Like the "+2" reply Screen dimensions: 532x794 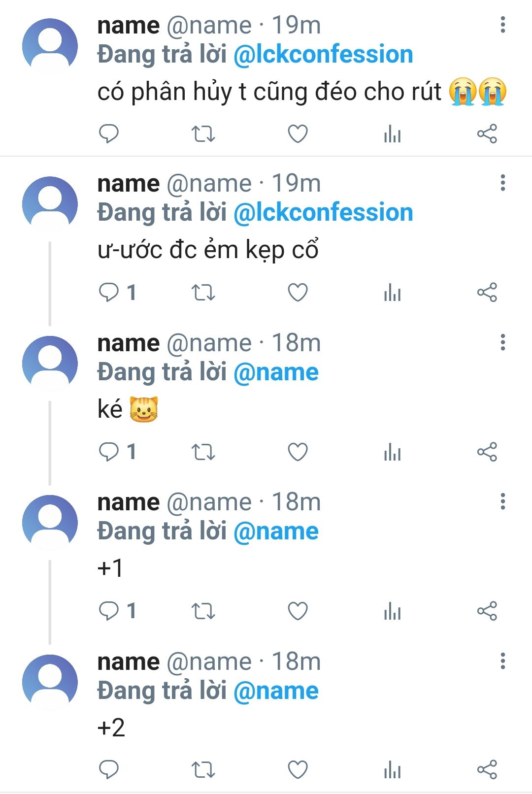pyautogui.click(x=298, y=769)
